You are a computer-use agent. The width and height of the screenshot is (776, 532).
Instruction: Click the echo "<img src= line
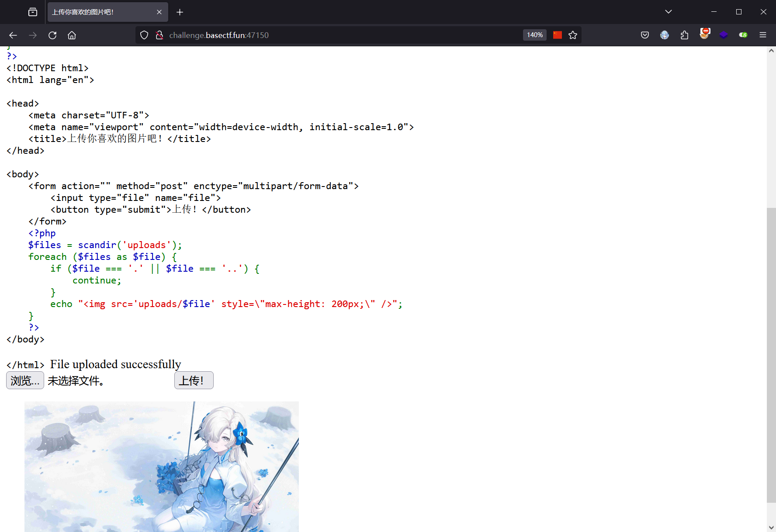226,304
